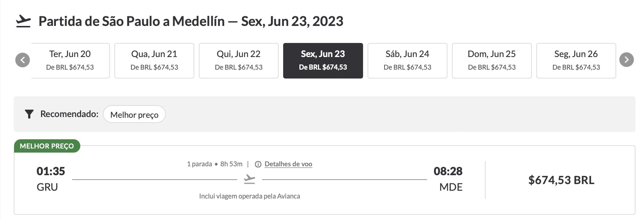This screenshot has height=220, width=644.
Task: Click the 01:35 GRU departure time
Action: (51, 179)
